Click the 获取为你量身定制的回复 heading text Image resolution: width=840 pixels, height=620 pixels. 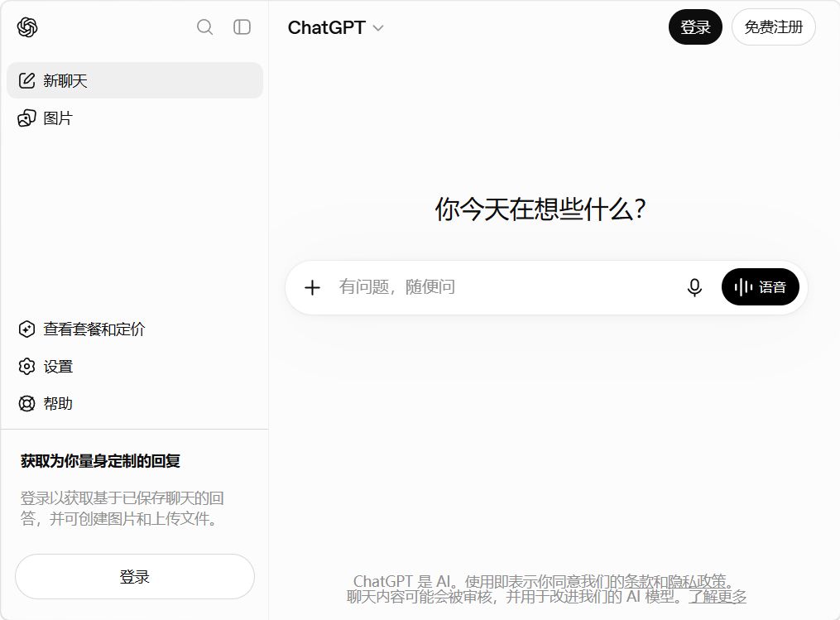click(x=101, y=461)
